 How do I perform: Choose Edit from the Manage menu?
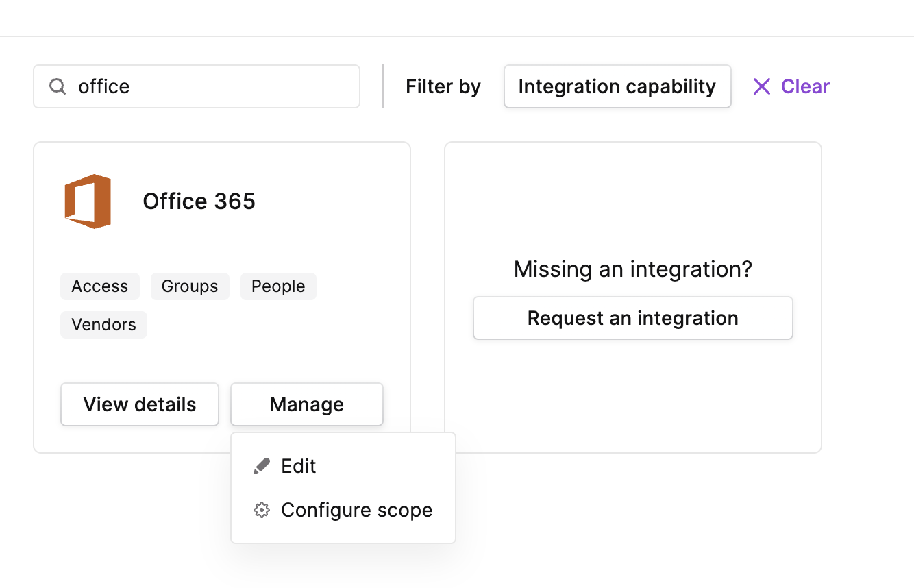pyautogui.click(x=343, y=466)
